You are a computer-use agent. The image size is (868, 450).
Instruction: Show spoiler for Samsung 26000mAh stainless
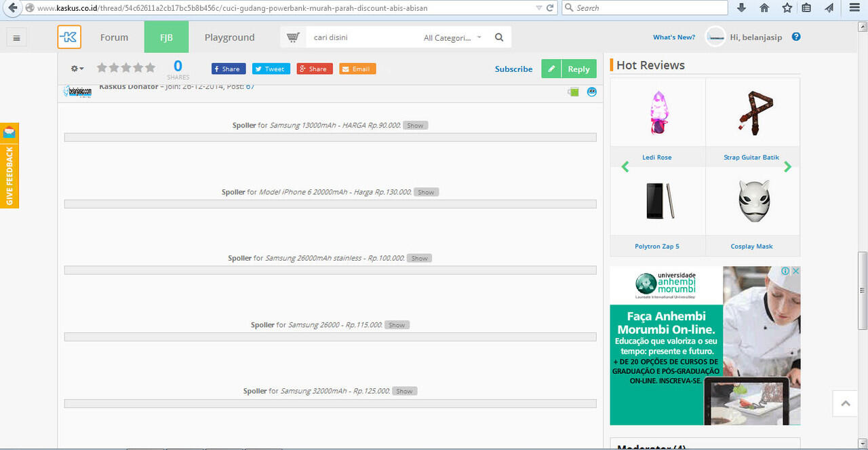pyautogui.click(x=420, y=259)
